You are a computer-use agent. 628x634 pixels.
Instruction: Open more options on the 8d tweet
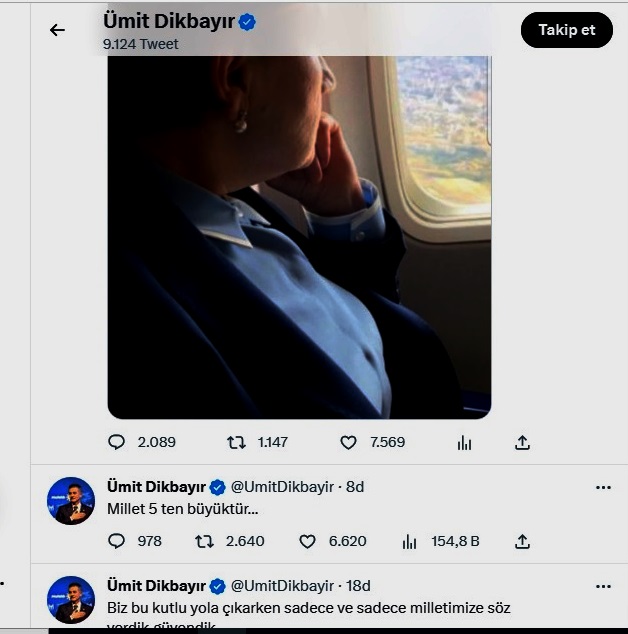pos(603,488)
